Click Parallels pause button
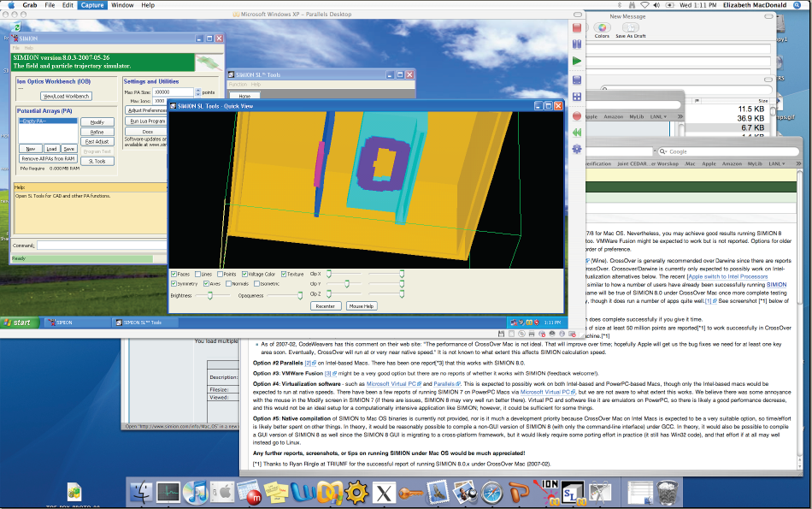The image size is (812, 509). [577, 44]
